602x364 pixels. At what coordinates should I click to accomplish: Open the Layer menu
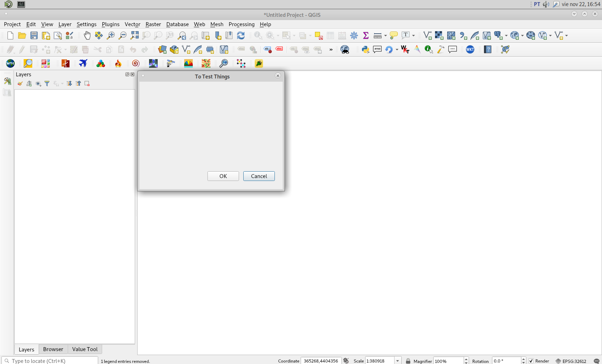(65, 24)
